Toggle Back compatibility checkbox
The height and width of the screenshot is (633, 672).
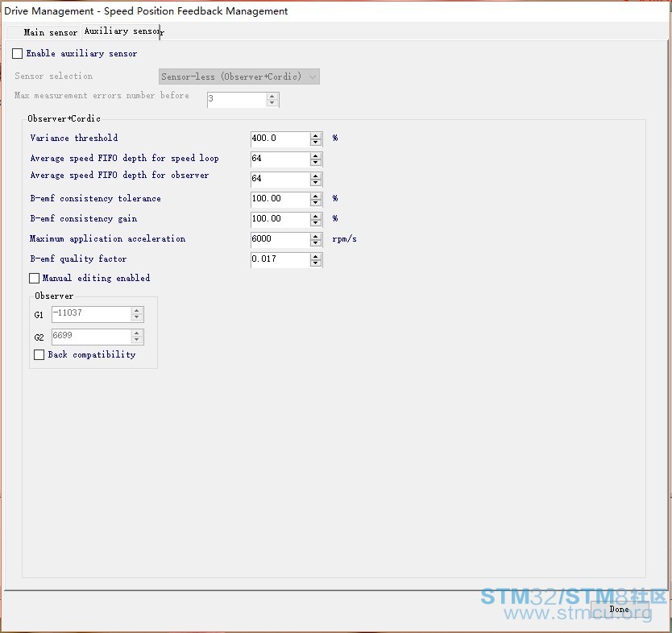(x=39, y=355)
